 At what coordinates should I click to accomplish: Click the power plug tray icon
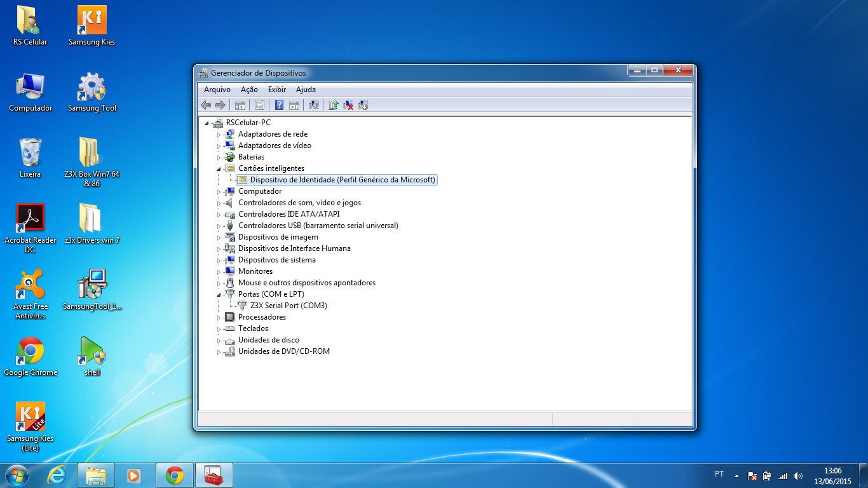coord(768,475)
